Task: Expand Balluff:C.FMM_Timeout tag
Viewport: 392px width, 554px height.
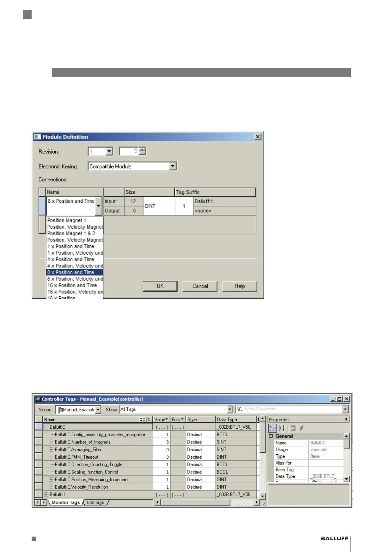Action: (51, 457)
